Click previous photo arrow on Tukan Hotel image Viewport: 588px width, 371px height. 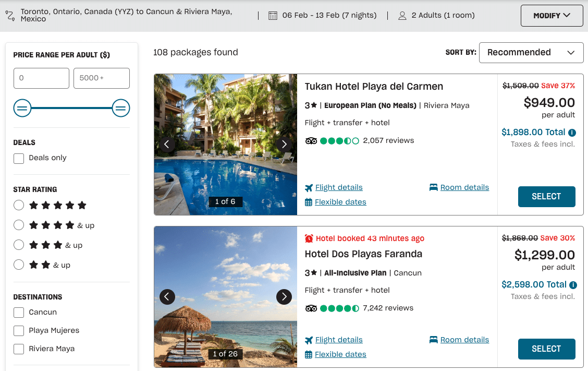[x=167, y=145]
